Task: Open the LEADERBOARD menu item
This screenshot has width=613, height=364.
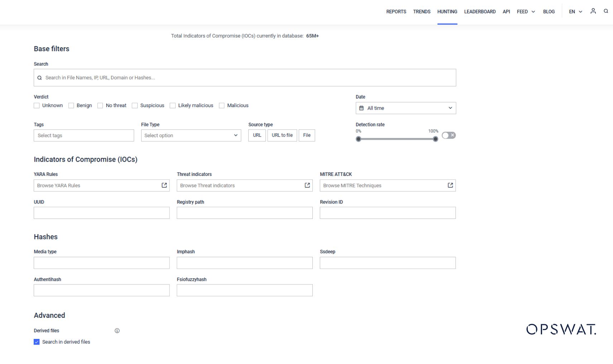Action: click(480, 11)
